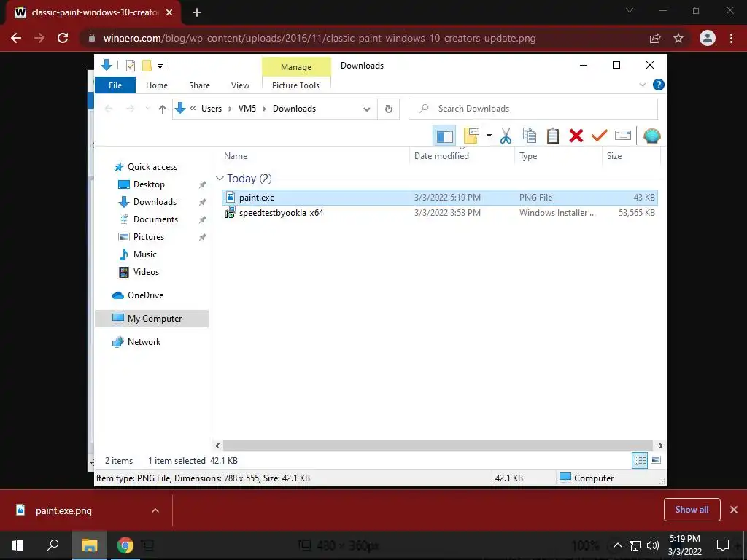
Task: Open Desktop in navigation pane
Action: pos(149,184)
